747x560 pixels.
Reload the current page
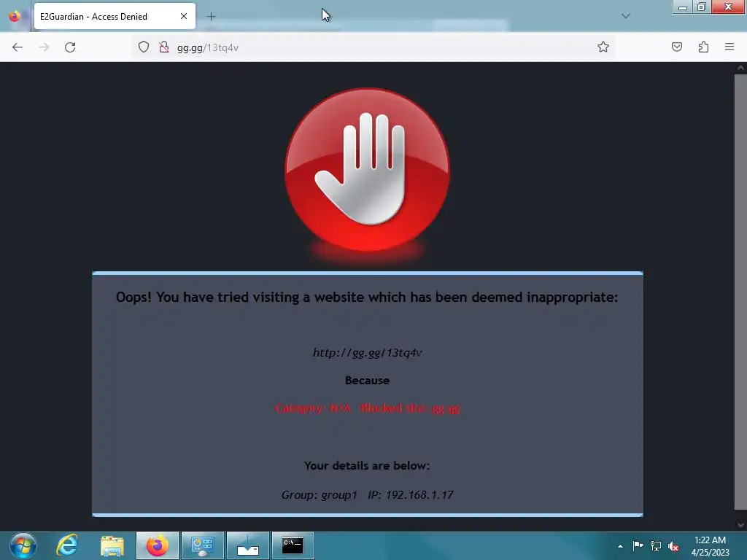tap(70, 47)
